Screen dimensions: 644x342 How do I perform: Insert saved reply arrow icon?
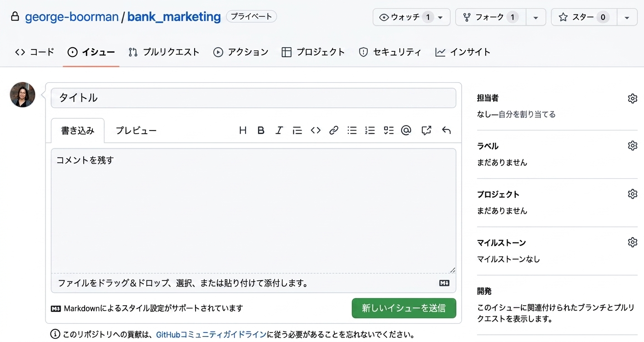[446, 131]
